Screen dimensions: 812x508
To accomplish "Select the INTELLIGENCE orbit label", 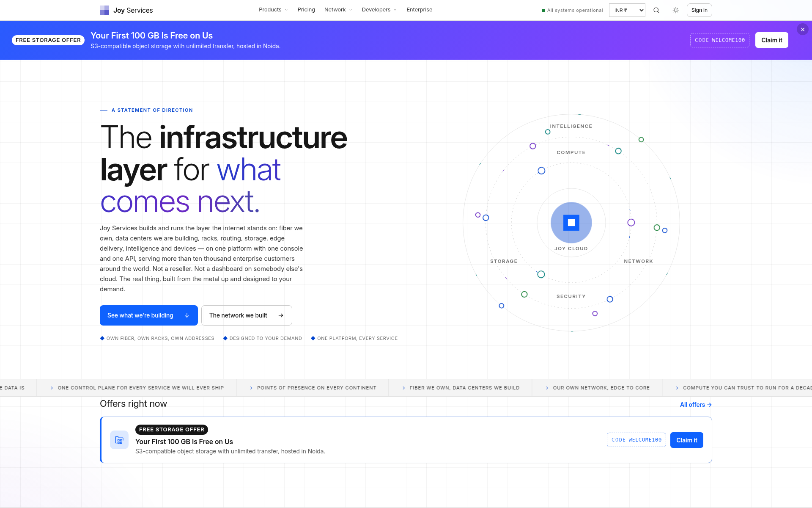I will [x=571, y=126].
